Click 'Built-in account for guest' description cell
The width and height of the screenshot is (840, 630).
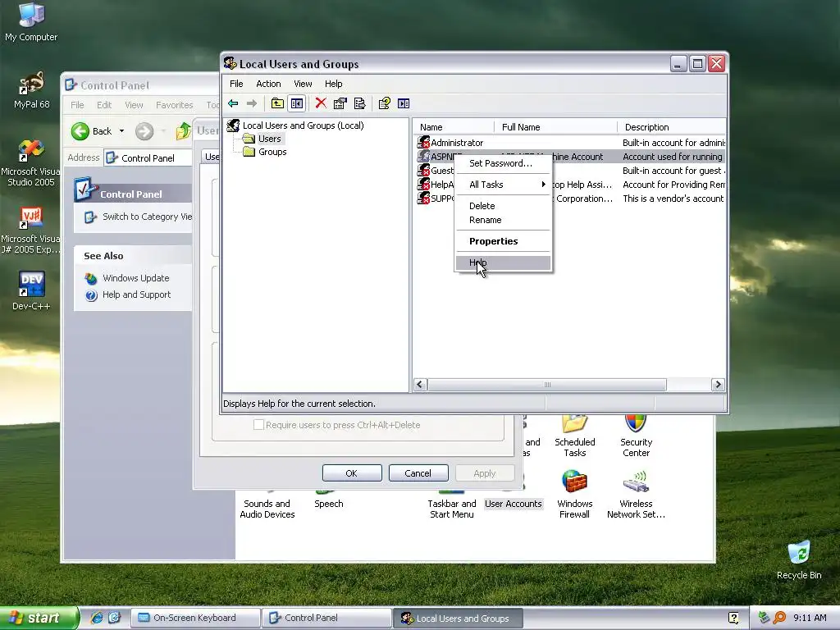point(673,171)
